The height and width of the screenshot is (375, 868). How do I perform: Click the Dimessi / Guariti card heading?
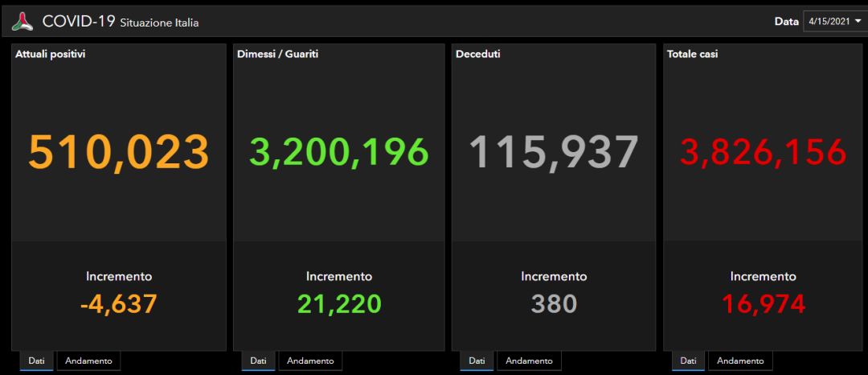tap(277, 54)
